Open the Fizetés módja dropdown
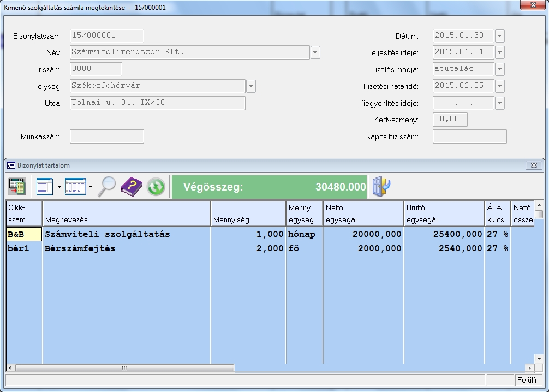Viewport: 549px width, 392px height. [499, 70]
